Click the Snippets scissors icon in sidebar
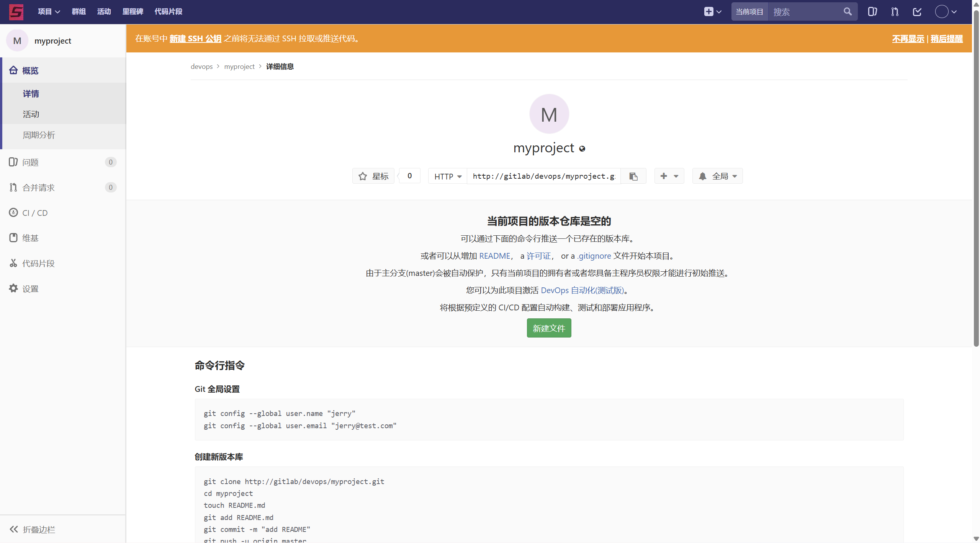980x543 pixels. coord(13,263)
